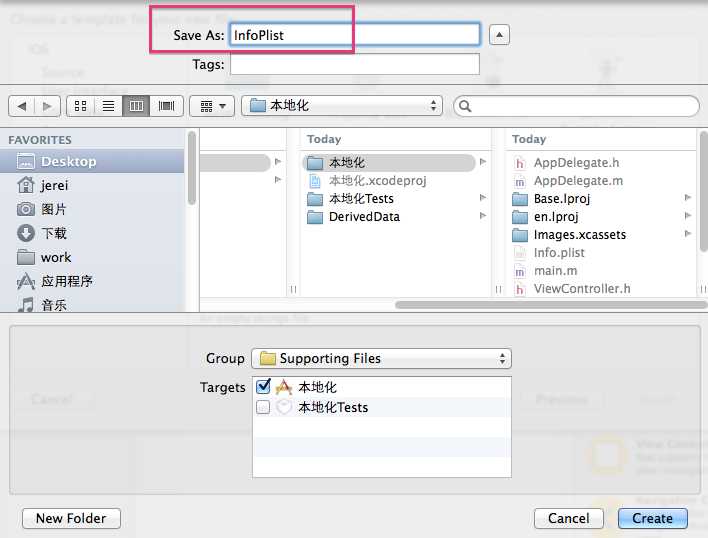The width and height of the screenshot is (708, 538).
Task: Select 音乐 in Favorites sidebar
Action: [x=92, y=305]
